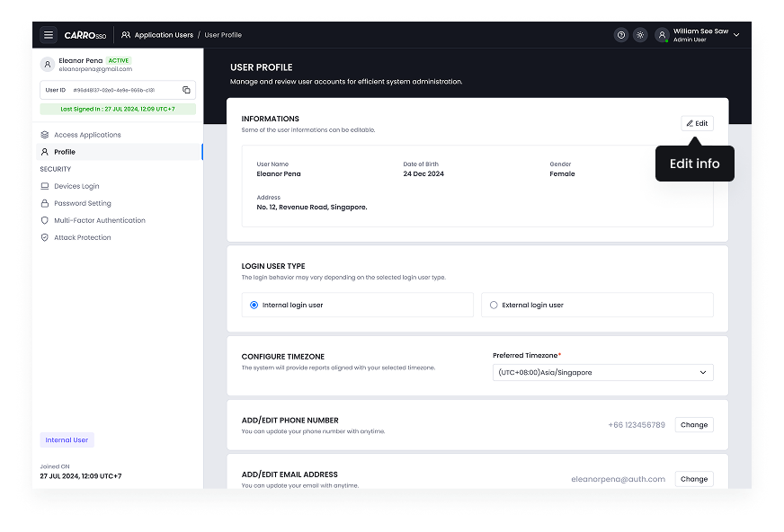The height and width of the screenshot is (532, 784).
Task: Click the Multi-Factor Authentication shield icon
Action: 47,220
